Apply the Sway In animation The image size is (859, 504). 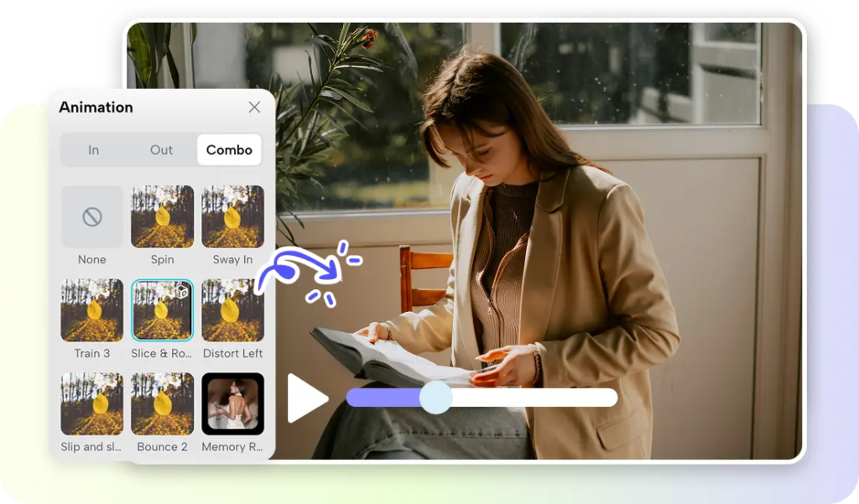click(x=233, y=217)
